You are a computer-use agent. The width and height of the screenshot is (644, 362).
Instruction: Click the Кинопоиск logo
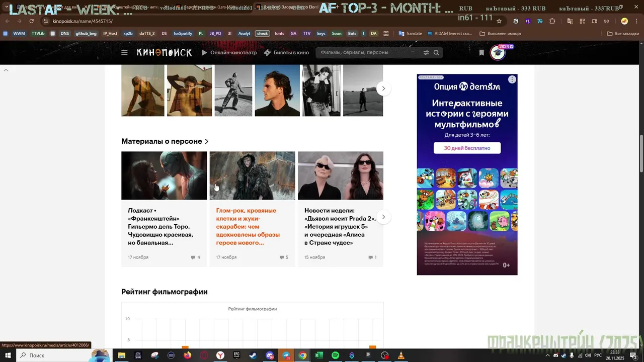[x=164, y=52]
